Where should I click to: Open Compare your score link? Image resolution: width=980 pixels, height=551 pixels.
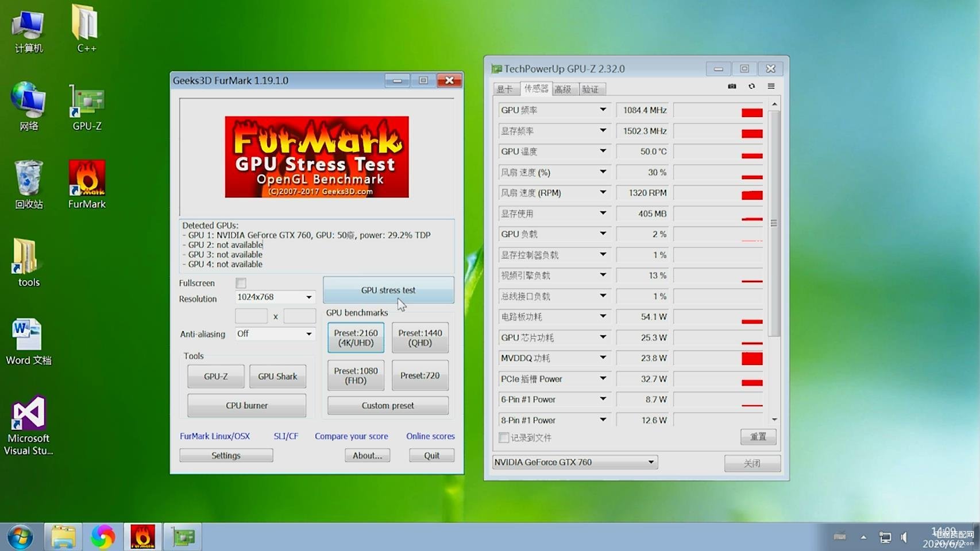[351, 436]
